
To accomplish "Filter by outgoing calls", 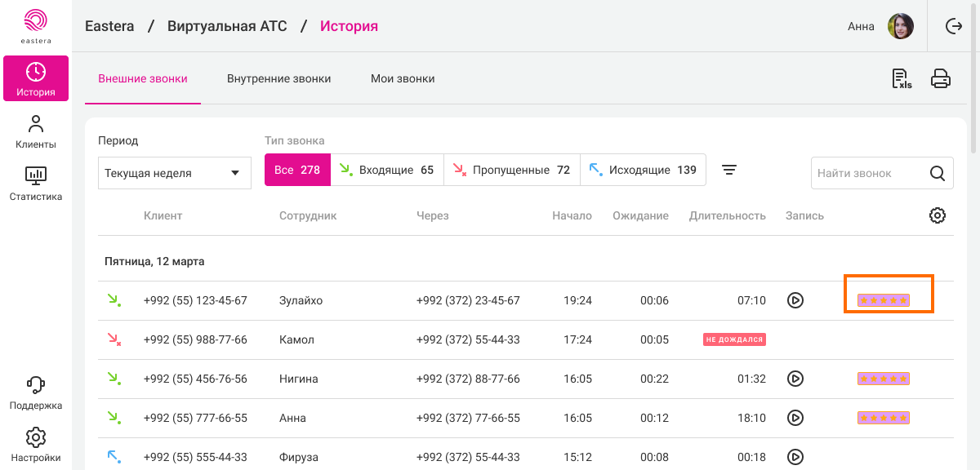I will [x=643, y=171].
